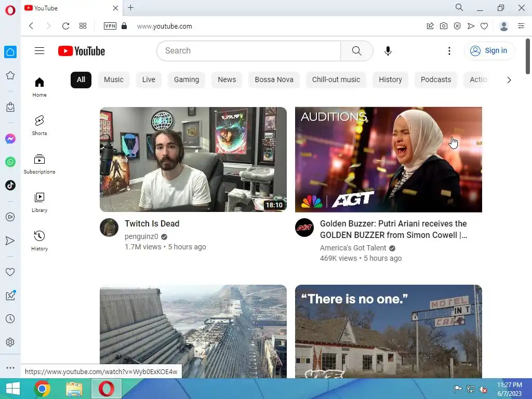Viewport: 532px width, 399px height.
Task: Open Shopping bag icon in Opera sidebar
Action: 10,107
